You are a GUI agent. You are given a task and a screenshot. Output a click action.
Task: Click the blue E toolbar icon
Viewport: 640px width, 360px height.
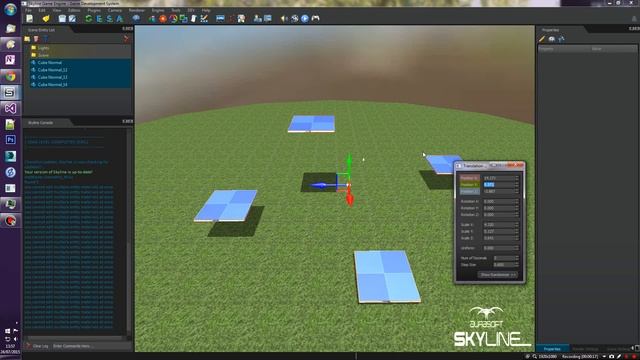pos(99,18)
